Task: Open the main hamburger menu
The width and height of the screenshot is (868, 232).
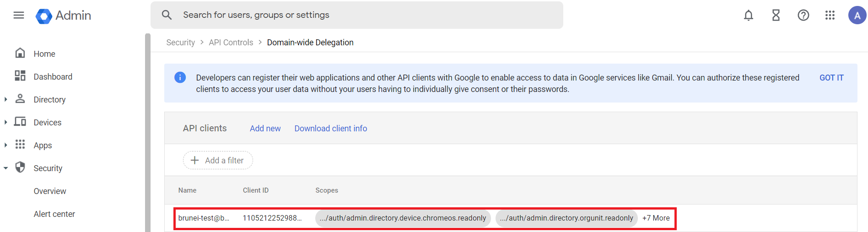Action: tap(19, 15)
